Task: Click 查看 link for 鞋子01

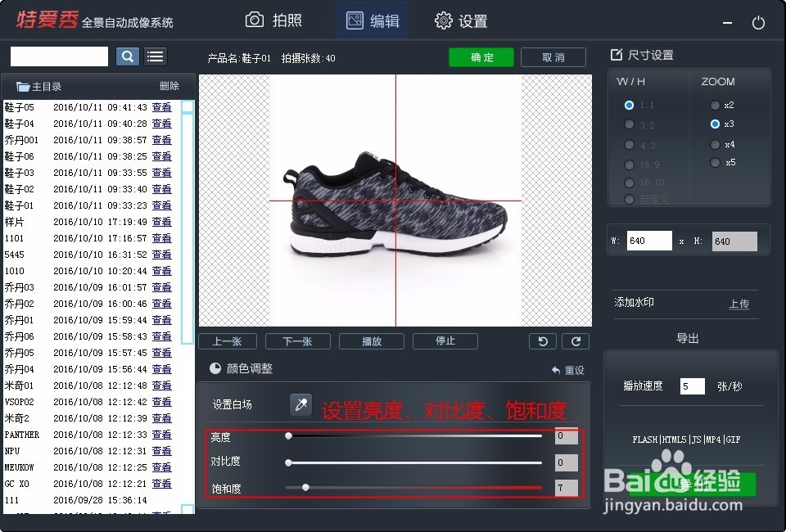Action: pyautogui.click(x=162, y=205)
